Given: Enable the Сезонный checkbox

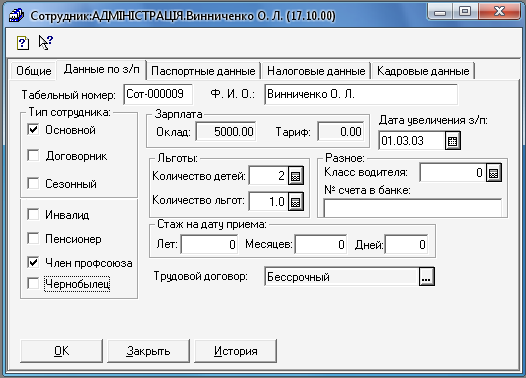Looking at the screenshot, I should [33, 183].
